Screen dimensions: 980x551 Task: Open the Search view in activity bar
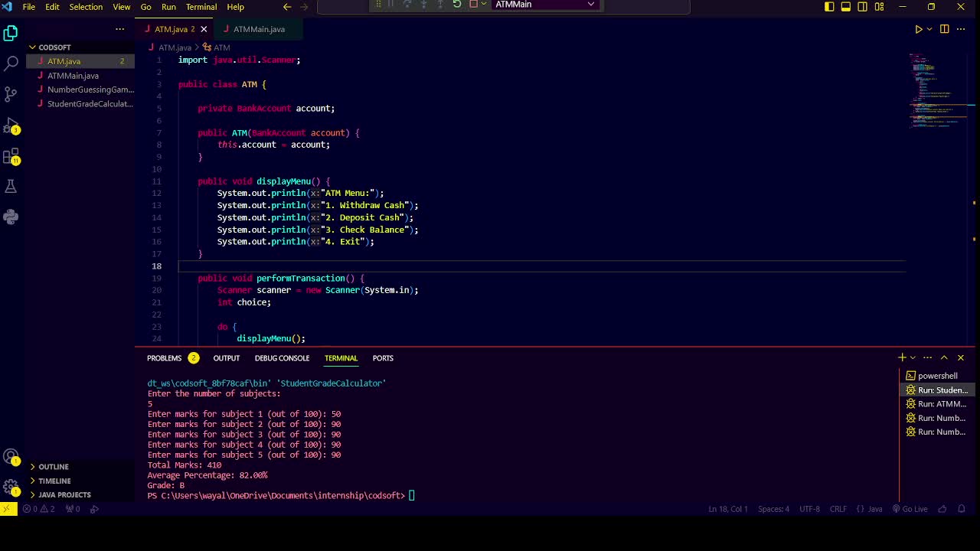(11, 64)
